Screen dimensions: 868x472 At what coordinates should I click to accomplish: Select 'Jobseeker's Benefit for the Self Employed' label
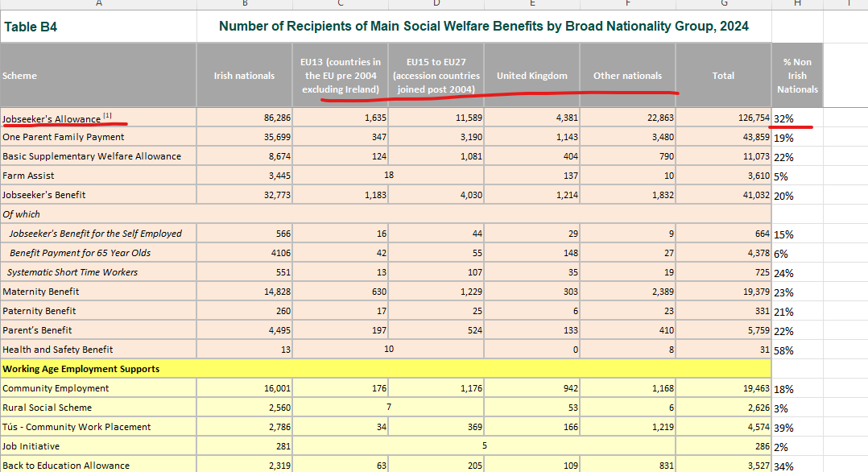[x=98, y=234]
